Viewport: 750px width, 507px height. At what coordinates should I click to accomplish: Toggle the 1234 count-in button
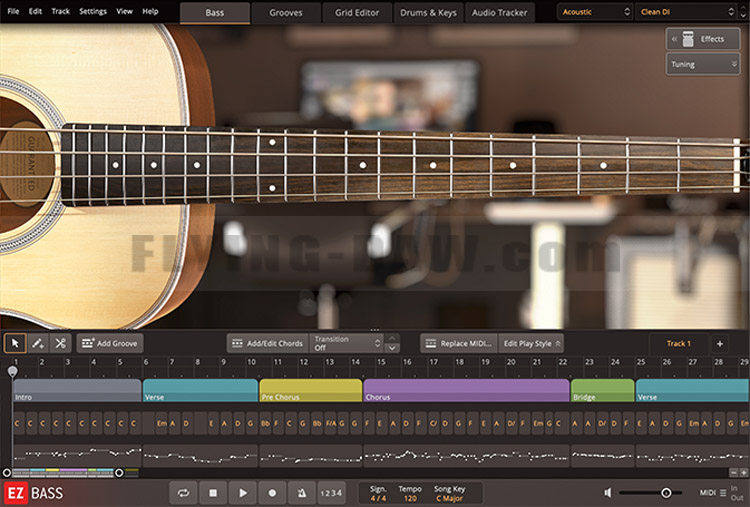click(x=331, y=493)
